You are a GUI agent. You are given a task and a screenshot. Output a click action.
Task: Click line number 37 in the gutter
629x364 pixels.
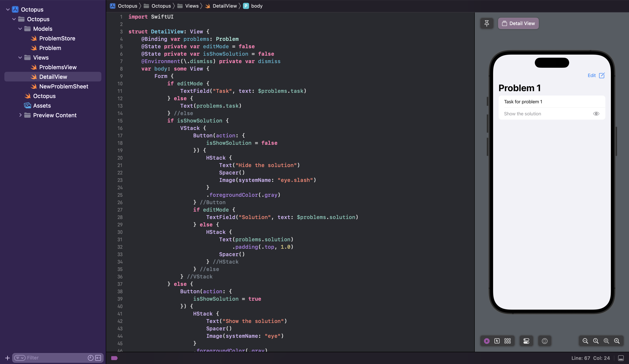[120, 284]
